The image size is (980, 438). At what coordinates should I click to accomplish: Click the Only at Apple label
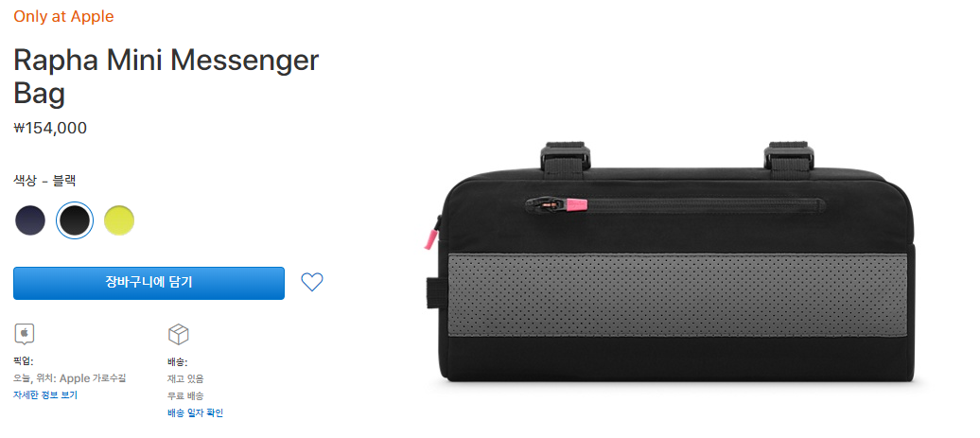pyautogui.click(x=63, y=17)
